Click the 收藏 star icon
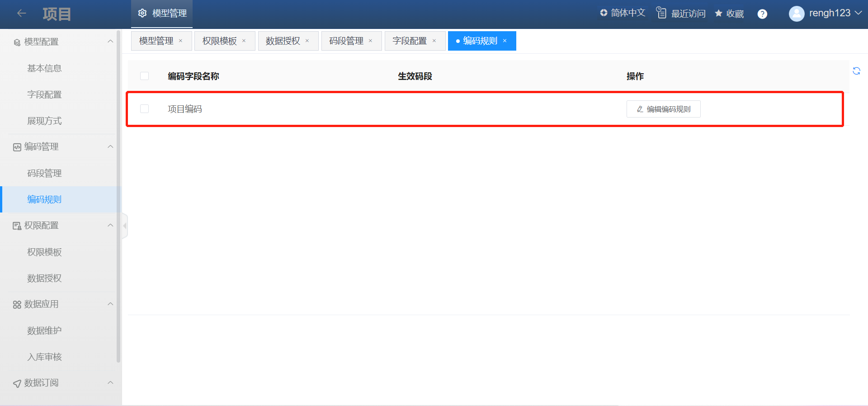868x406 pixels. point(718,14)
